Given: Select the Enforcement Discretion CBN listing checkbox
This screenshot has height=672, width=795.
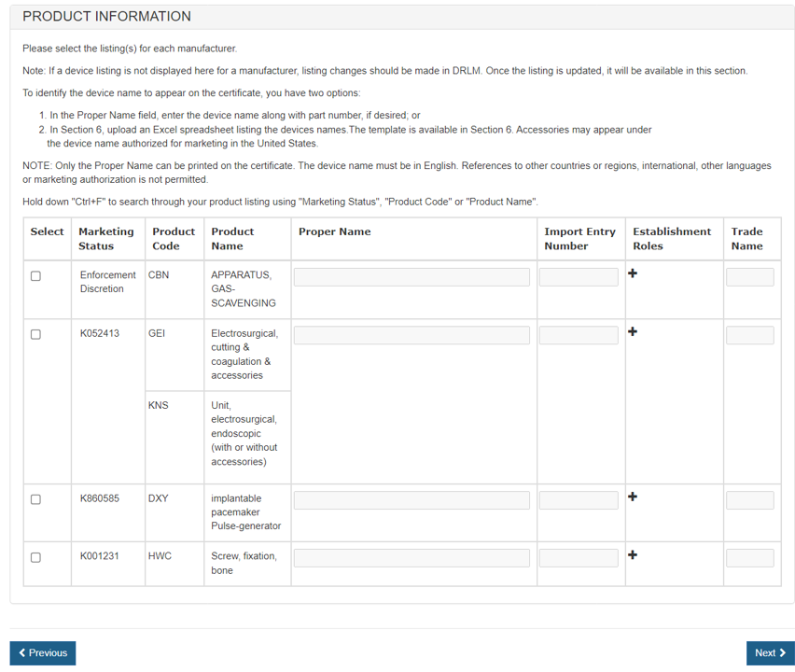Looking at the screenshot, I should click(35, 276).
